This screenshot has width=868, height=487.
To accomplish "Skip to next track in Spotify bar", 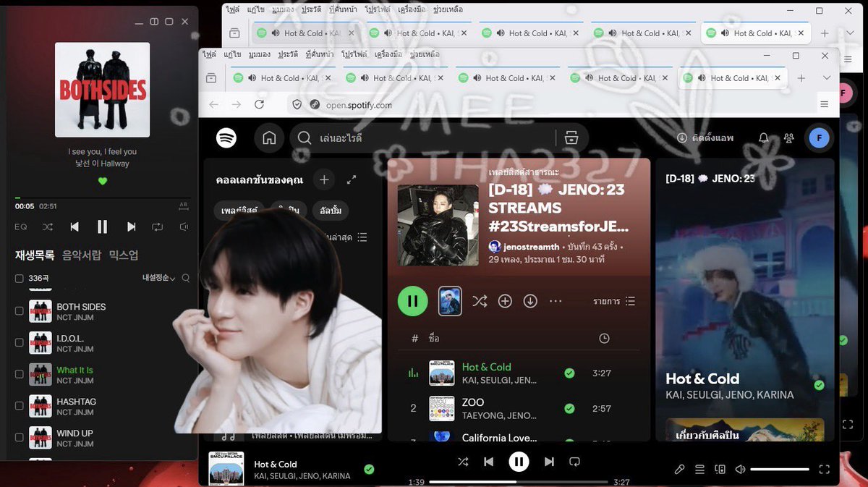I will tap(549, 462).
